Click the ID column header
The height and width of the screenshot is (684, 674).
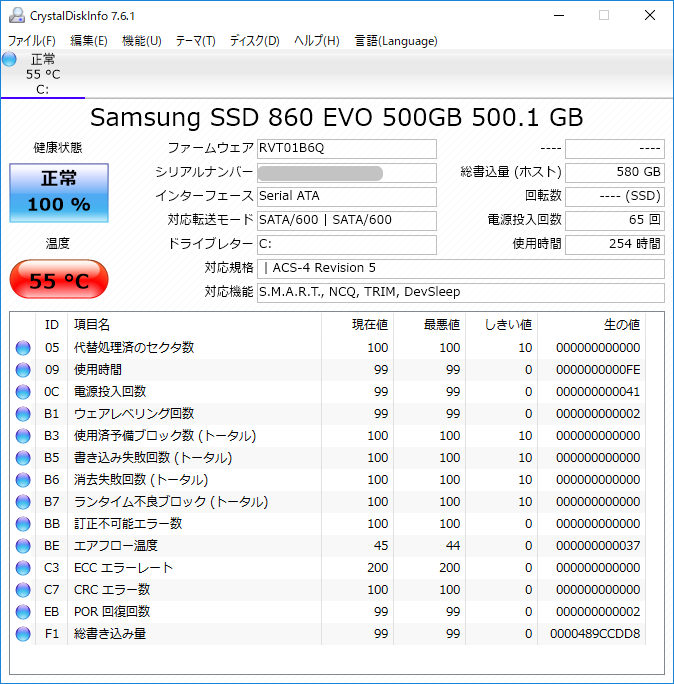tap(51, 325)
